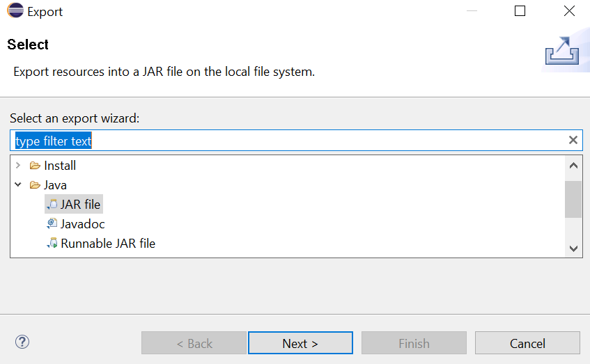Screen dimensions: 590x364
Task: Select Runnable JAR file wizard
Action: tap(108, 244)
